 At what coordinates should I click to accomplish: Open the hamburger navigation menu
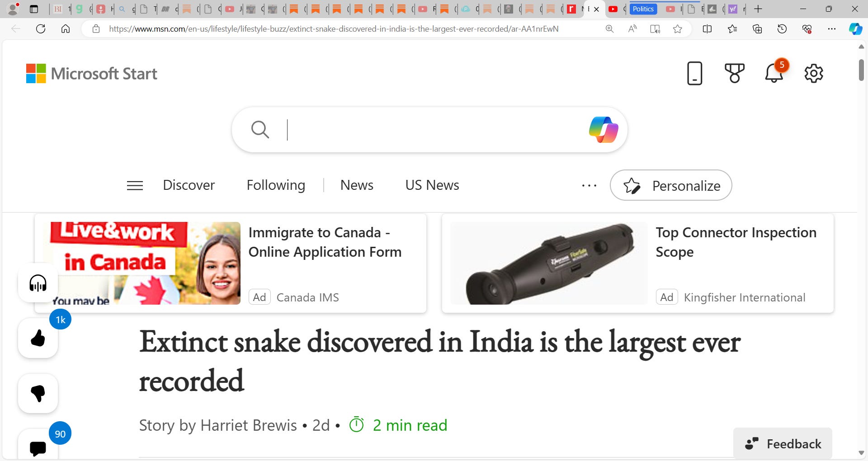coord(135,185)
